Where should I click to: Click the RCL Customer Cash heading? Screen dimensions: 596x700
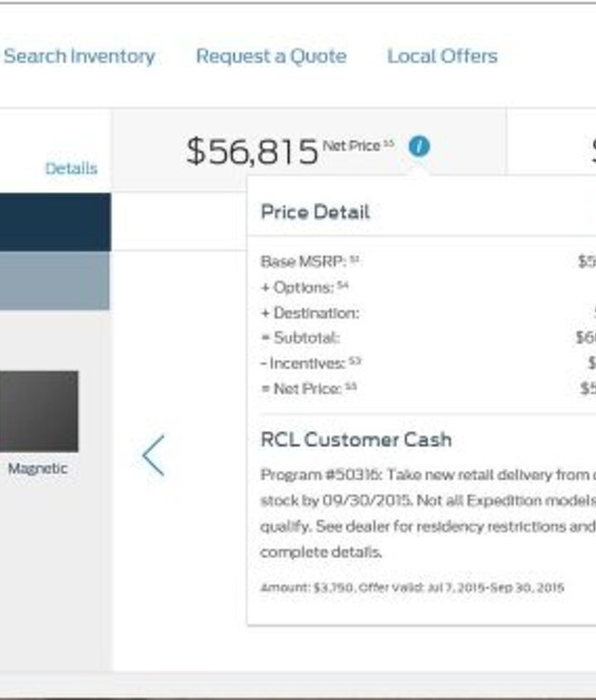click(356, 440)
